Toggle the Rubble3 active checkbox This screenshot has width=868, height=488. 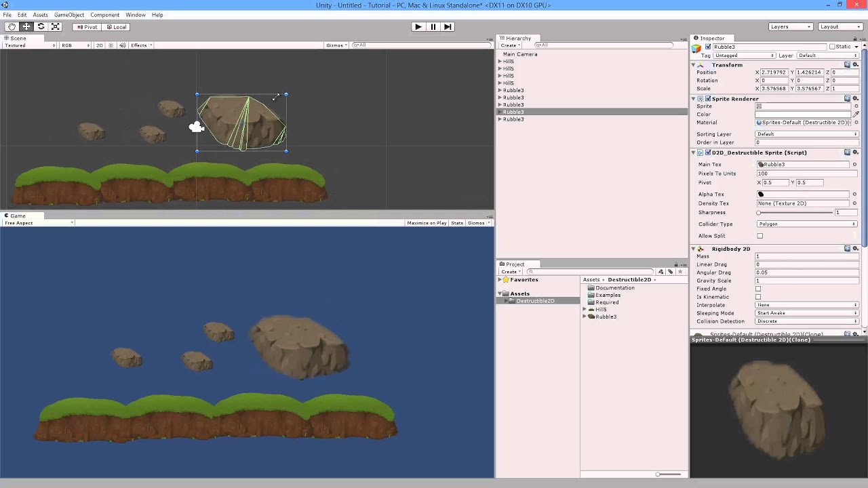pos(708,47)
